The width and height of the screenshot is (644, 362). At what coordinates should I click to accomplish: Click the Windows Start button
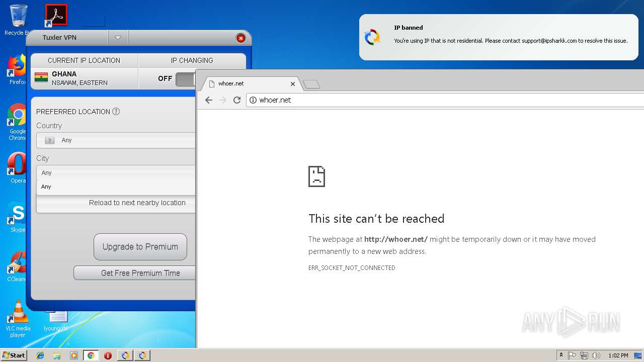pyautogui.click(x=14, y=355)
